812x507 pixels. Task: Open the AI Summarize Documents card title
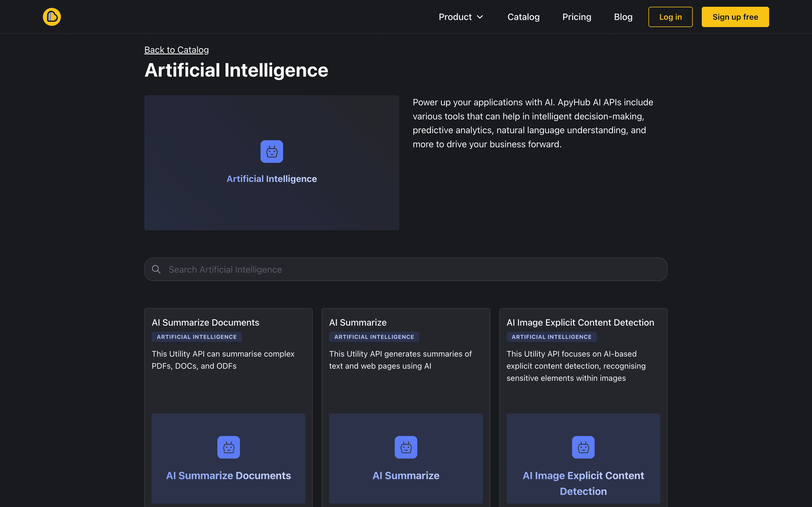click(205, 322)
